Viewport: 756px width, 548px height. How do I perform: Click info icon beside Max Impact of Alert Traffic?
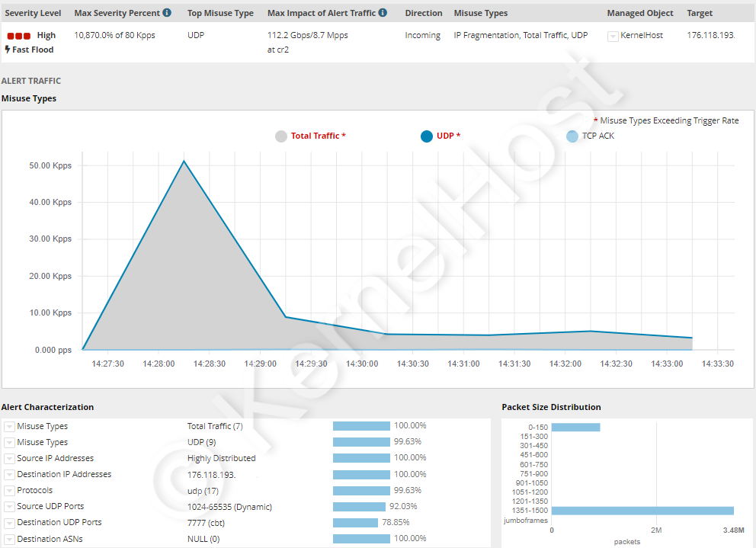383,13
